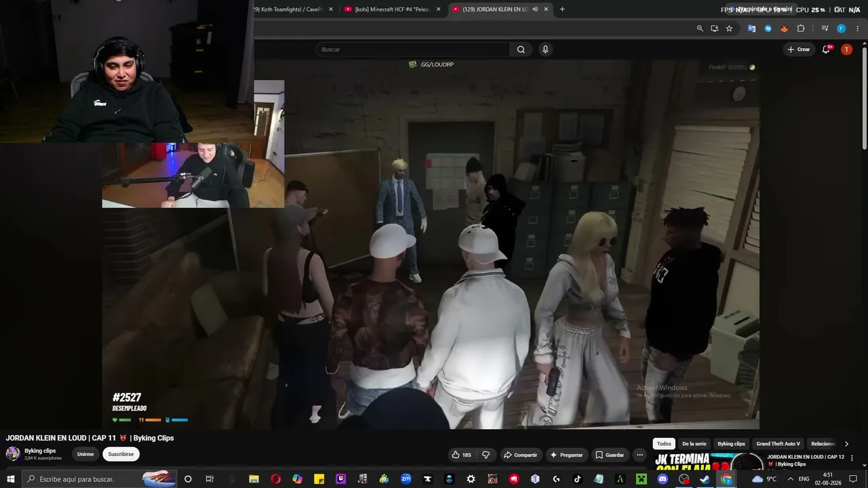This screenshot has height=488, width=868.
Task: Open the Windows Start menu
Action: (11, 479)
